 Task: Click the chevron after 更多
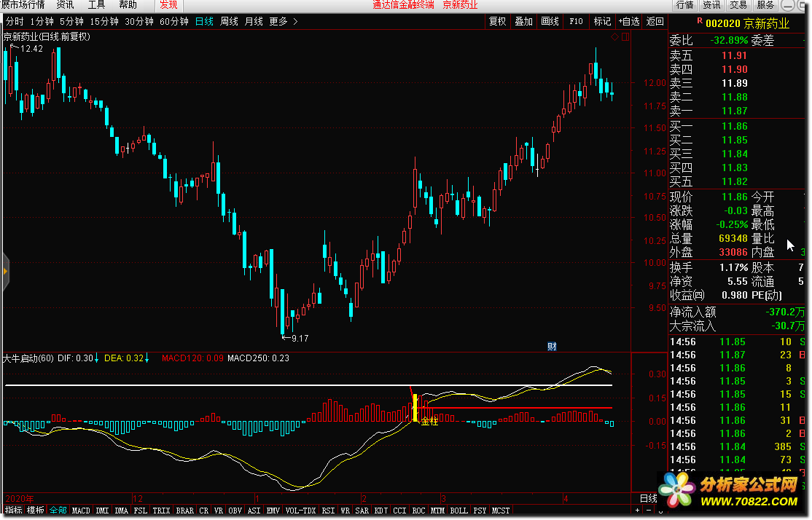click(x=295, y=21)
